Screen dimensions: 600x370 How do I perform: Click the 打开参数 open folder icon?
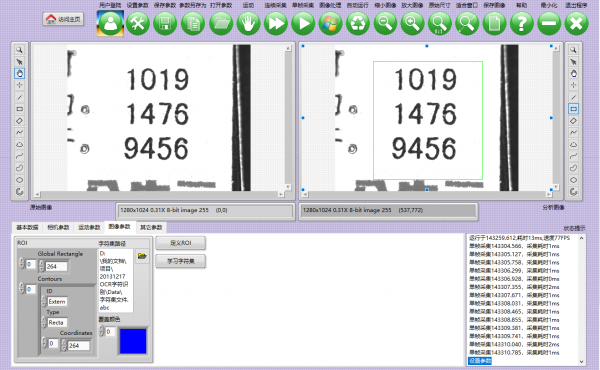point(221,23)
